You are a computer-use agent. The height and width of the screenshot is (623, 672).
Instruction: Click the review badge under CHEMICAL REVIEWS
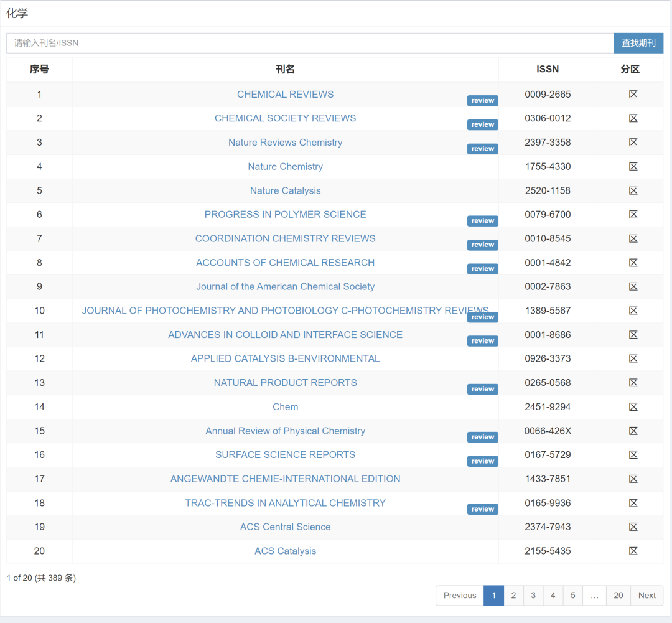482,101
